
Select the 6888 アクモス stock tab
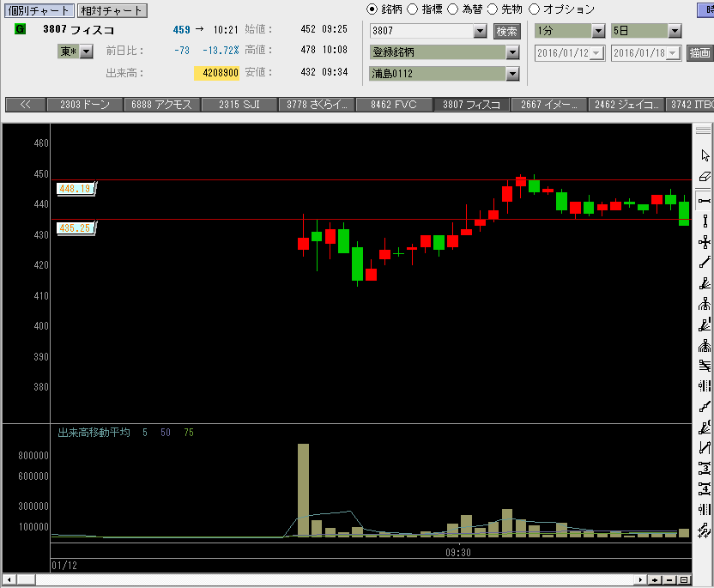[161, 105]
